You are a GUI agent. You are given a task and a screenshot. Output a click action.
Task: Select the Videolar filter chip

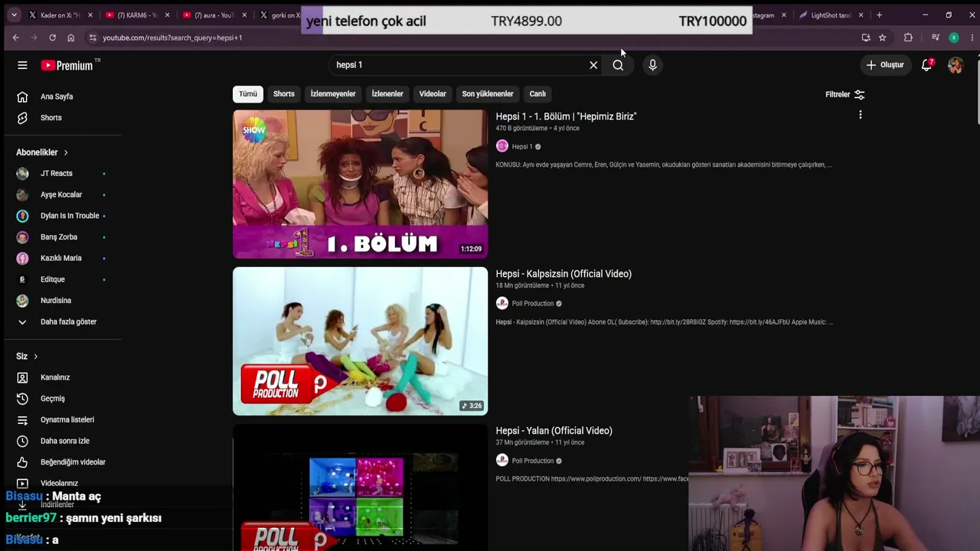[x=433, y=94]
